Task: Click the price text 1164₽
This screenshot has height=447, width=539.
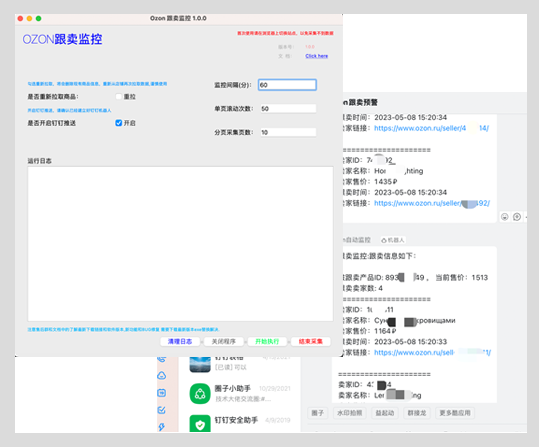Action: (385, 331)
